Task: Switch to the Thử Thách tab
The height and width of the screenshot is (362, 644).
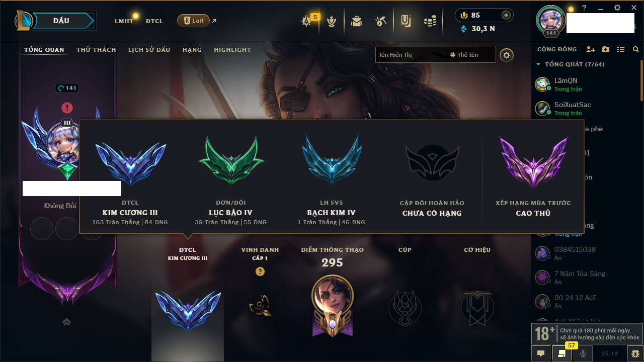Action: tap(96, 50)
